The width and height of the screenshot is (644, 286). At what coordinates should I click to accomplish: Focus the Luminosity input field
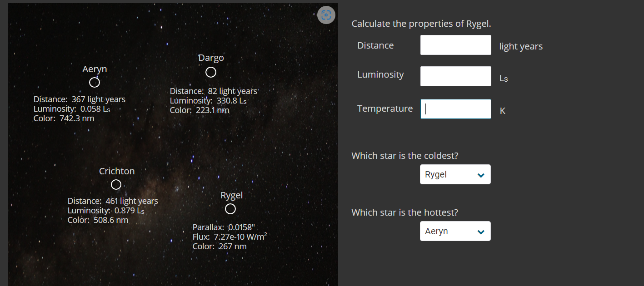pyautogui.click(x=455, y=76)
